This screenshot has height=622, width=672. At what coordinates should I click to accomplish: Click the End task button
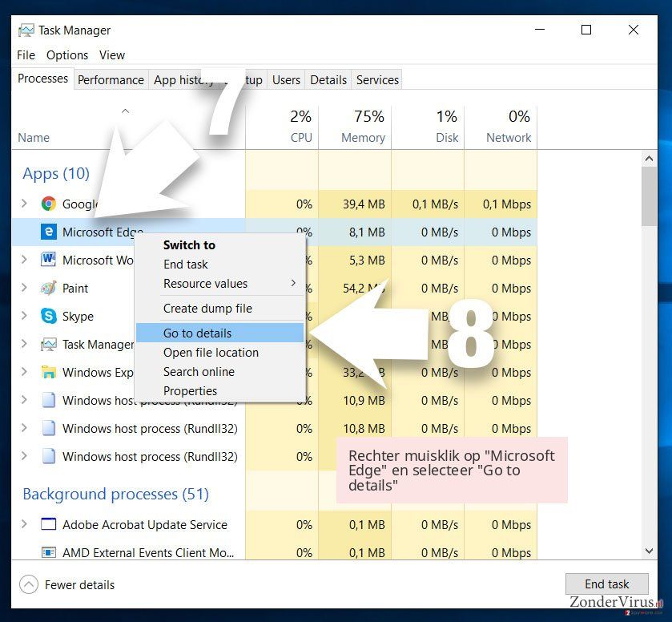607,584
